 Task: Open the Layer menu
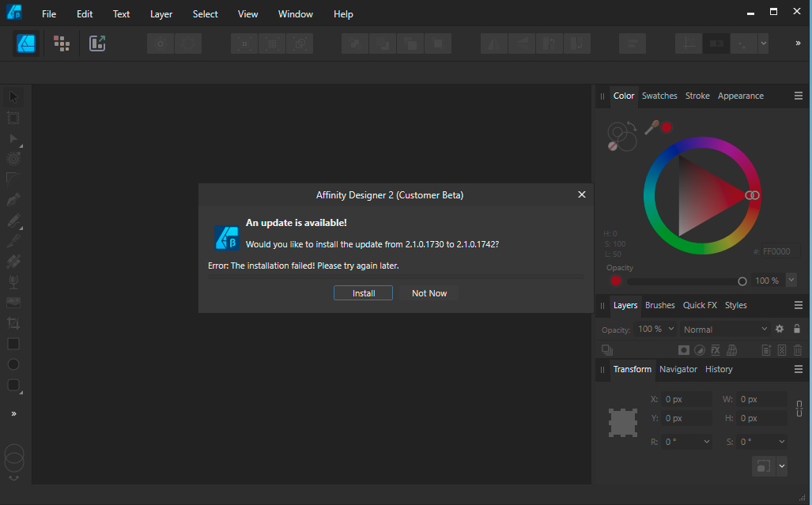pos(161,14)
